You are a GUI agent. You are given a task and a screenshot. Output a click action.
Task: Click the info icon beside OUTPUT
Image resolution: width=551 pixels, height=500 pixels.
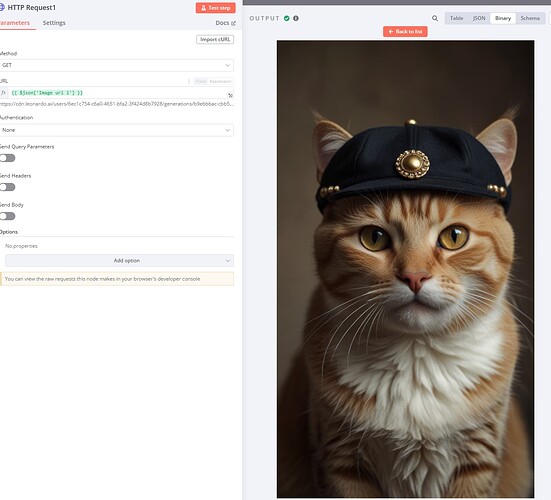[296, 18]
